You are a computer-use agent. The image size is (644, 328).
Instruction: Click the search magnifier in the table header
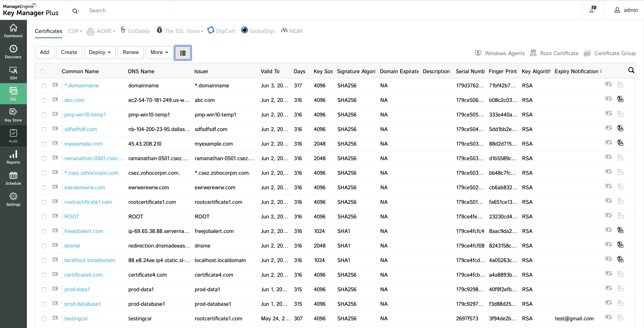tap(631, 70)
